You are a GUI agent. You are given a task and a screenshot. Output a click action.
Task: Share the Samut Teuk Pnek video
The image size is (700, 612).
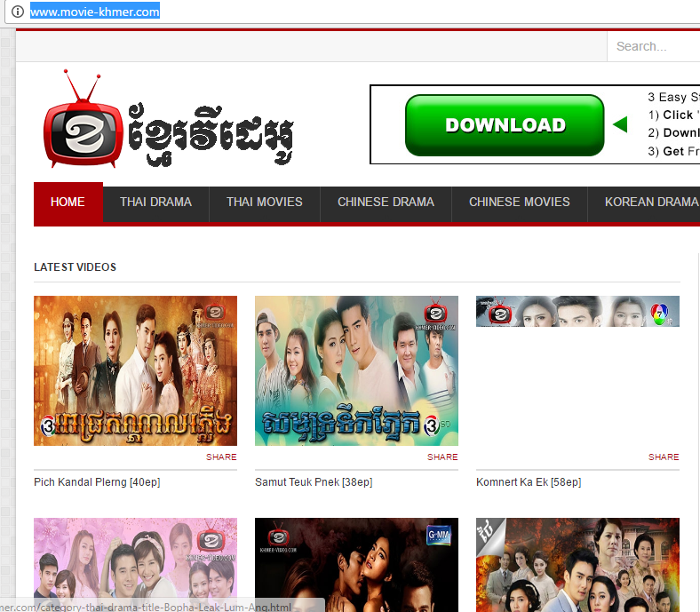coord(442,457)
